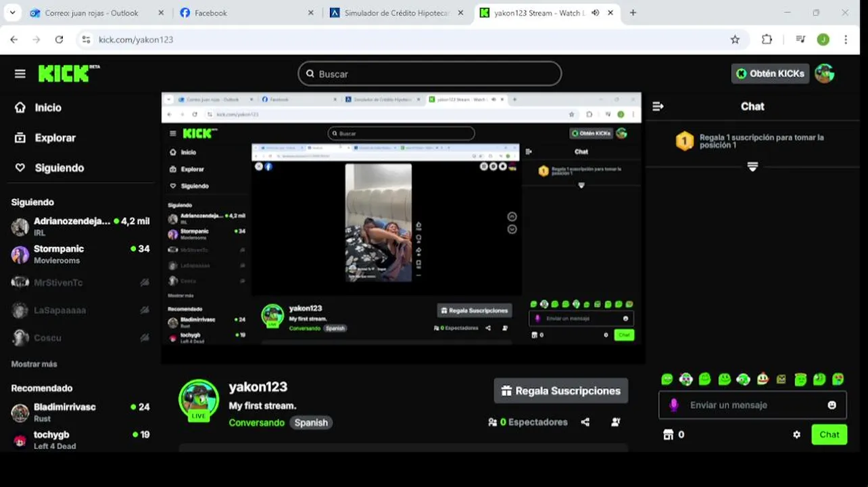Open the tab search dropdown arrow
The width and height of the screenshot is (868, 487).
pos(11,13)
